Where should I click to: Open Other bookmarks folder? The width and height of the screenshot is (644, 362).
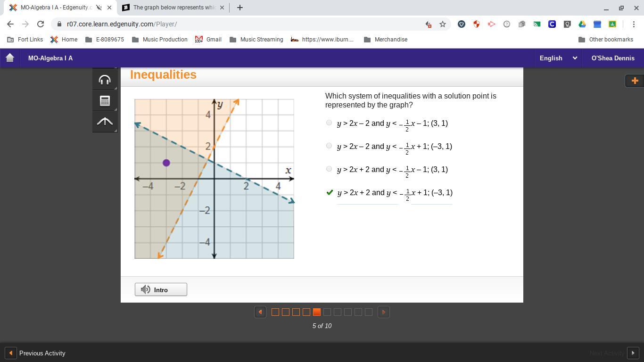(606, 40)
